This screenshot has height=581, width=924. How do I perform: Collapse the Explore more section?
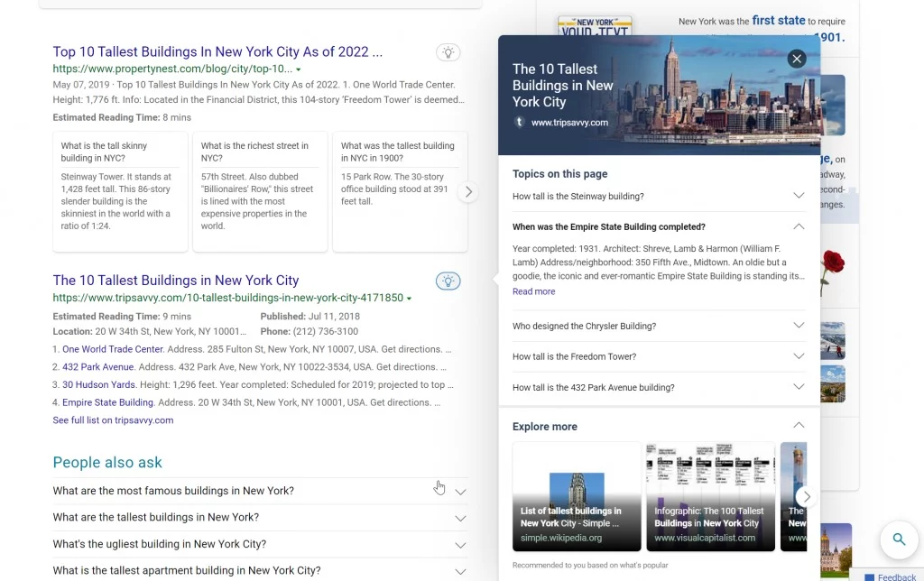799,424
